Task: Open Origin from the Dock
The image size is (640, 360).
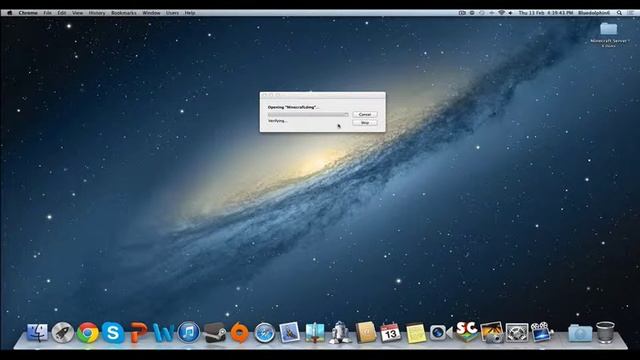Action: (239, 333)
